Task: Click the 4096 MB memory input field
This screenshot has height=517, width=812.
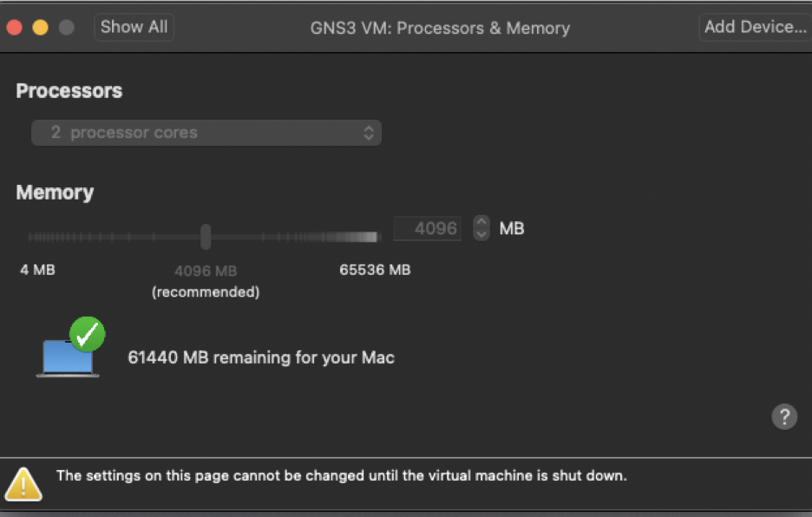Action: 427,228
